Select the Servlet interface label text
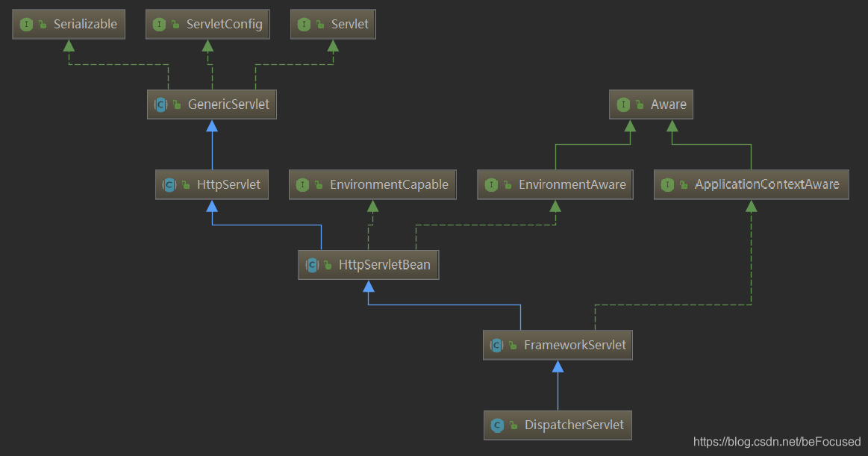The width and height of the screenshot is (868, 456). [x=350, y=25]
